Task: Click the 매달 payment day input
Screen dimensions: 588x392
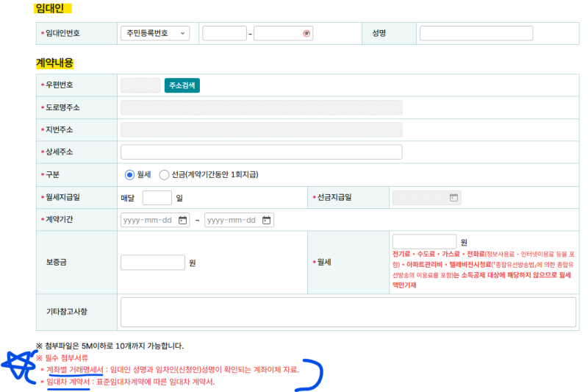Action: [157, 198]
